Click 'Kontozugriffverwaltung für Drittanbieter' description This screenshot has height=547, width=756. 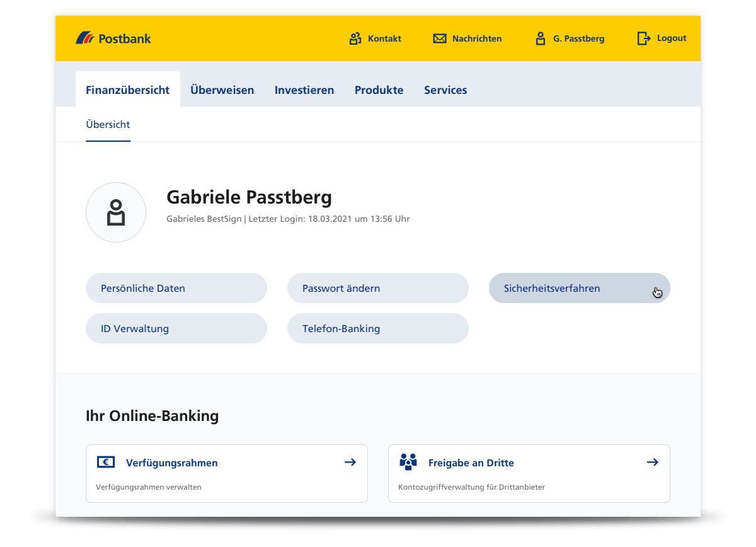click(x=472, y=487)
